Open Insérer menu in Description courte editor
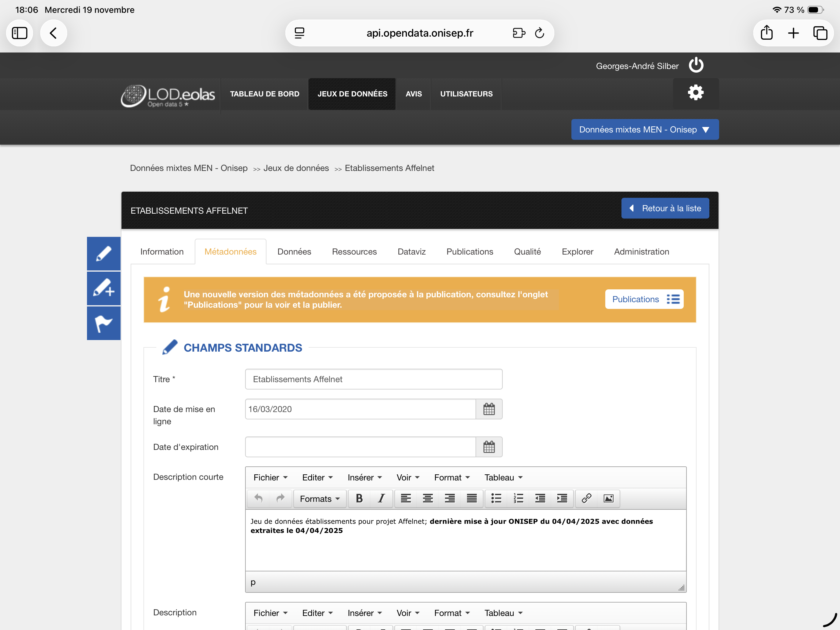This screenshot has height=630, width=840. click(364, 477)
